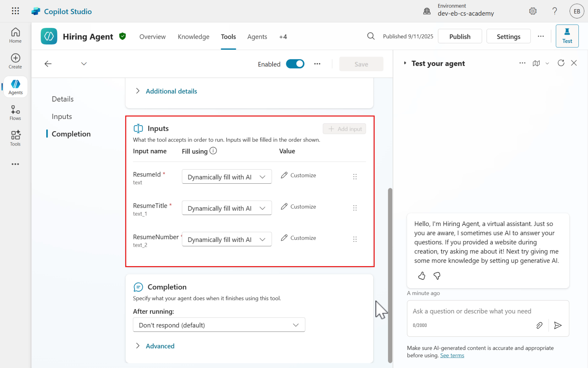Click the attach file paperclip icon
The width and height of the screenshot is (588, 368).
(539, 325)
